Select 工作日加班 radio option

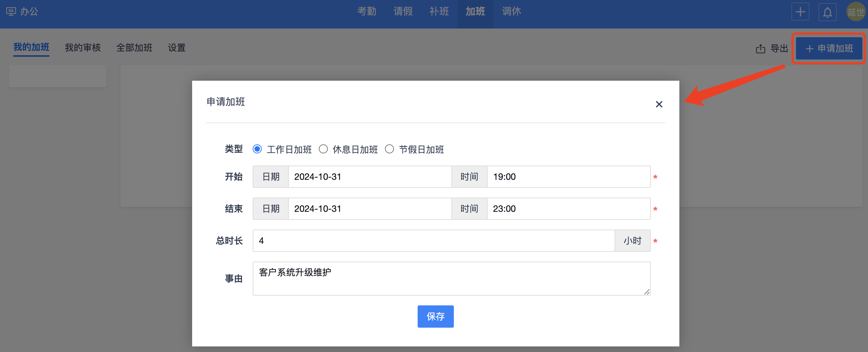(x=257, y=149)
